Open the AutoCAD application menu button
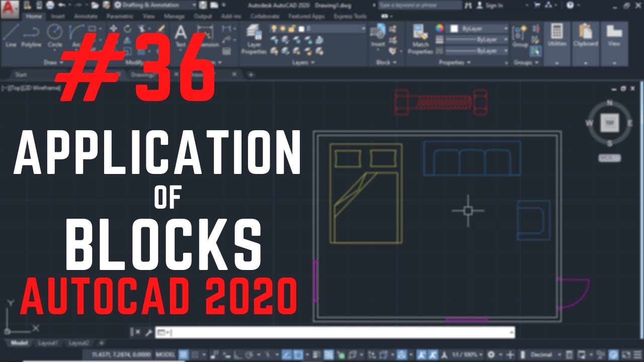644x362 pixels. tap(10, 7)
